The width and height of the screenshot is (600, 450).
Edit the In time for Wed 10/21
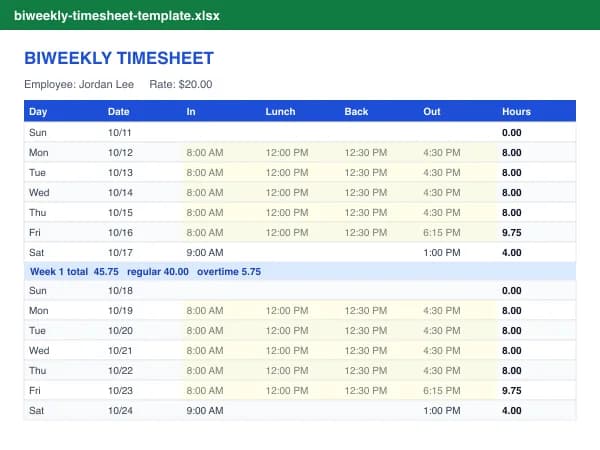pyautogui.click(x=205, y=351)
